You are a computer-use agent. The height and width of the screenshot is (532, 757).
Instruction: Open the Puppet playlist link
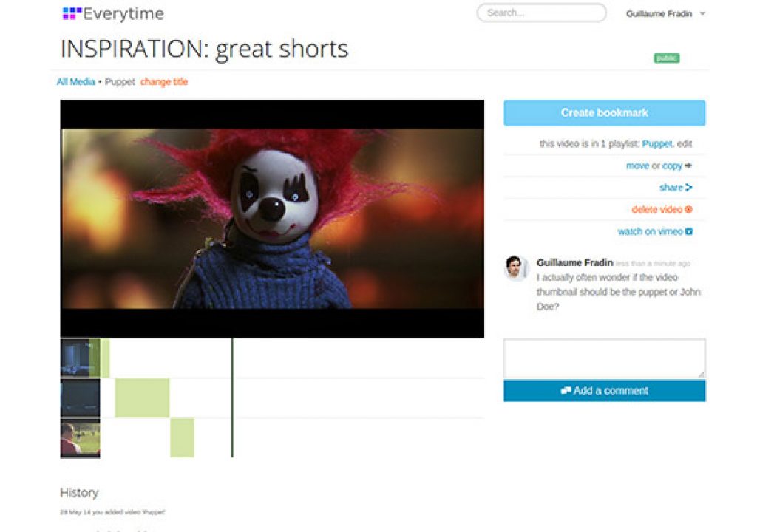657,143
